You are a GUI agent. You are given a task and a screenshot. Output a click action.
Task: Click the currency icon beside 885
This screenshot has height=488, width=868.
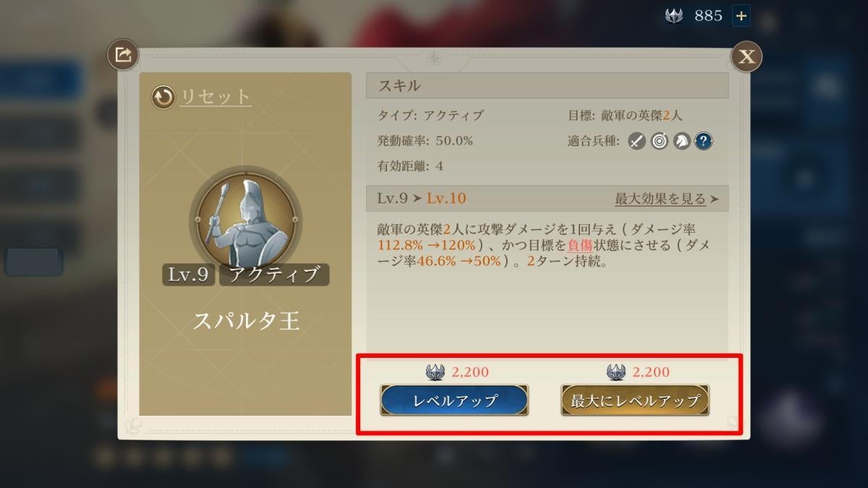674,16
